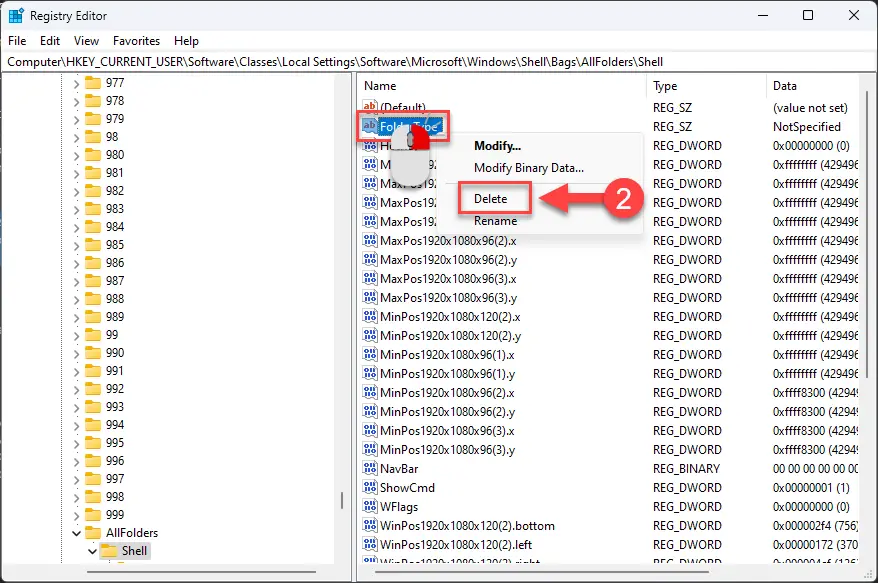Click the MaxPos1920x1080x96(3).x value icon
Screen dimensions: 878x583
pyautogui.click(x=370, y=278)
